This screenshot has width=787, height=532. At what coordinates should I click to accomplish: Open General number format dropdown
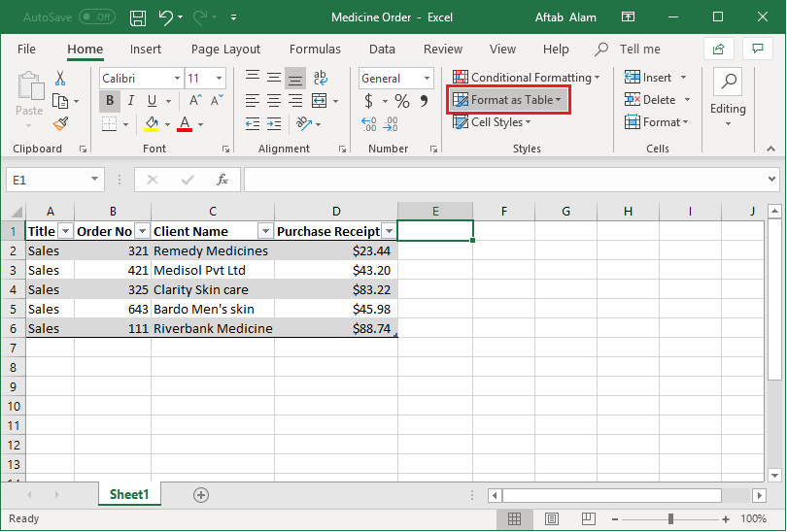click(427, 79)
